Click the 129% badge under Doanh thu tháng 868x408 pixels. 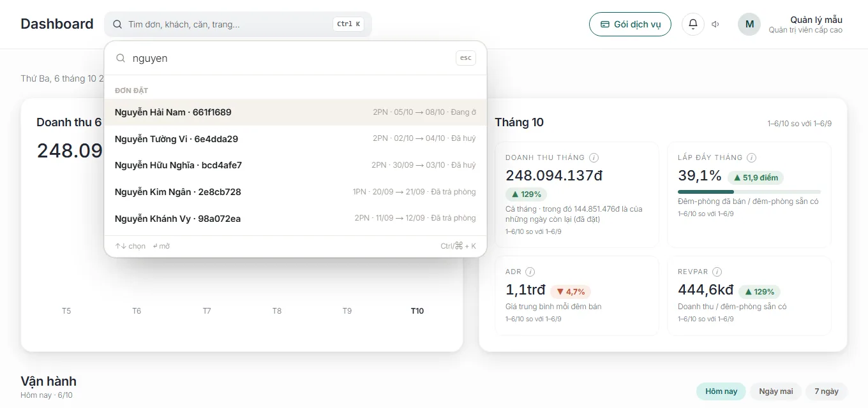click(526, 194)
